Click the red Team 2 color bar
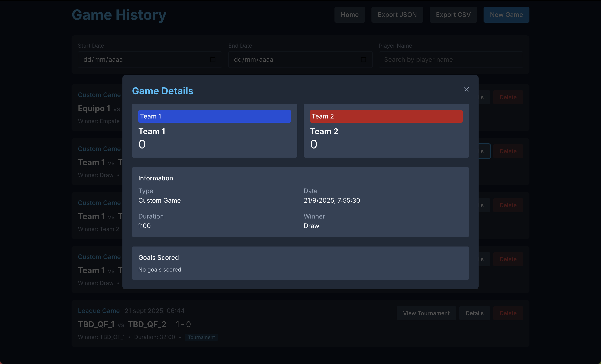 coord(386,116)
